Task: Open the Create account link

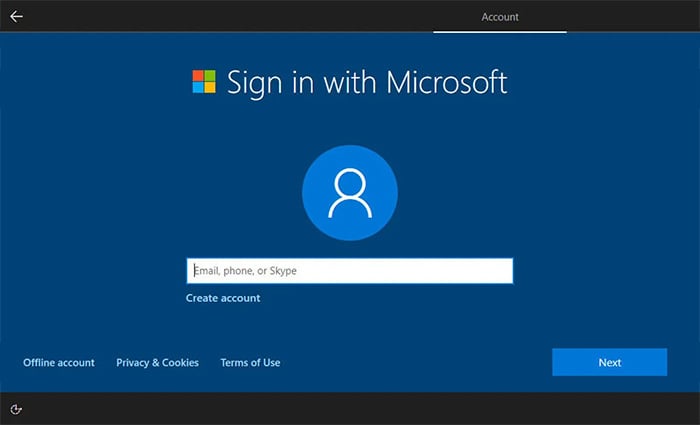Action: pos(223,298)
